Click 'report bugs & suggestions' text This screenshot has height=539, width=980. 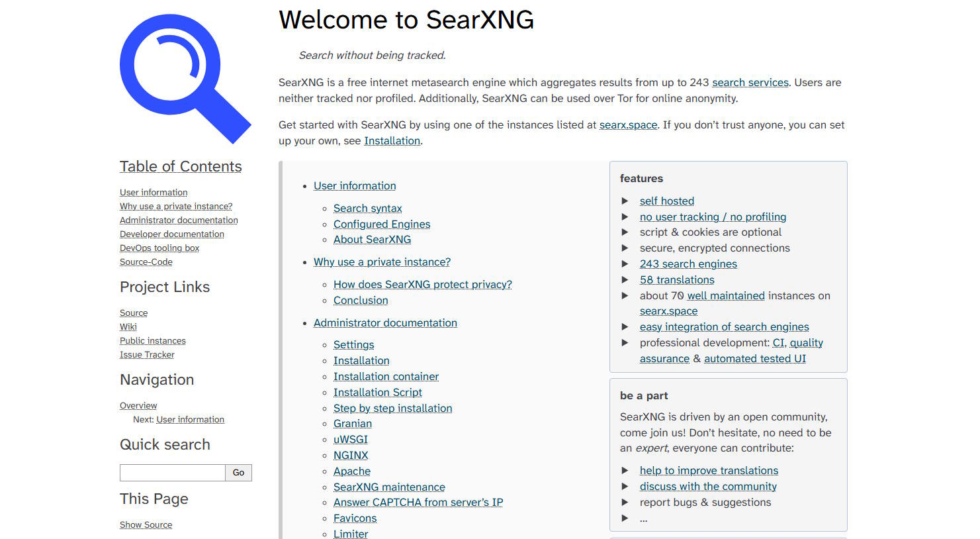coord(705,503)
